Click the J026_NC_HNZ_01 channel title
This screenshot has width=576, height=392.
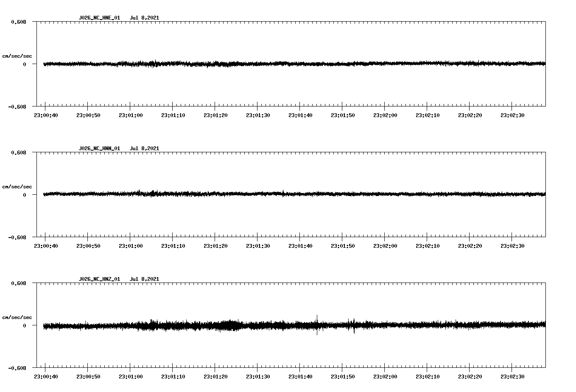pyautogui.click(x=99, y=279)
